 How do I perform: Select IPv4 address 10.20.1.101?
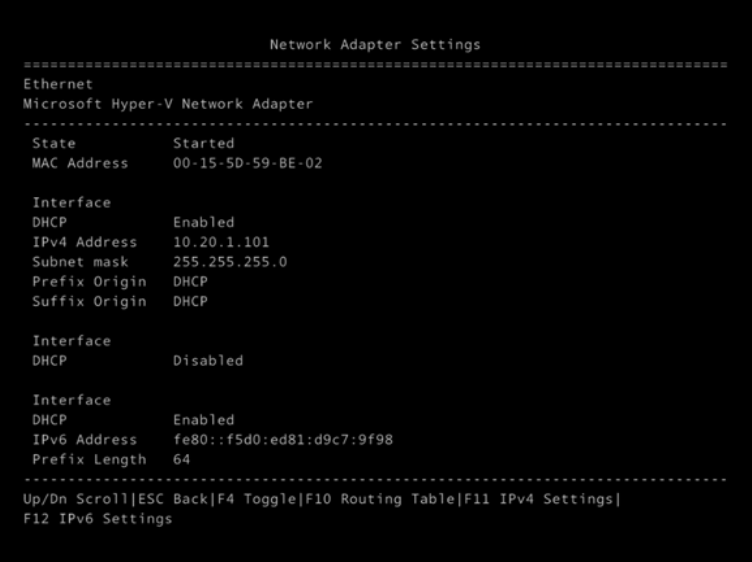221,242
